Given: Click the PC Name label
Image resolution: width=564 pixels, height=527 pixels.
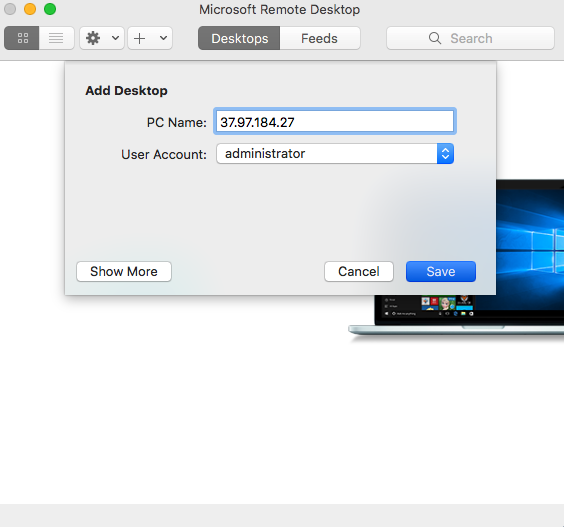Looking at the screenshot, I should (177, 123).
